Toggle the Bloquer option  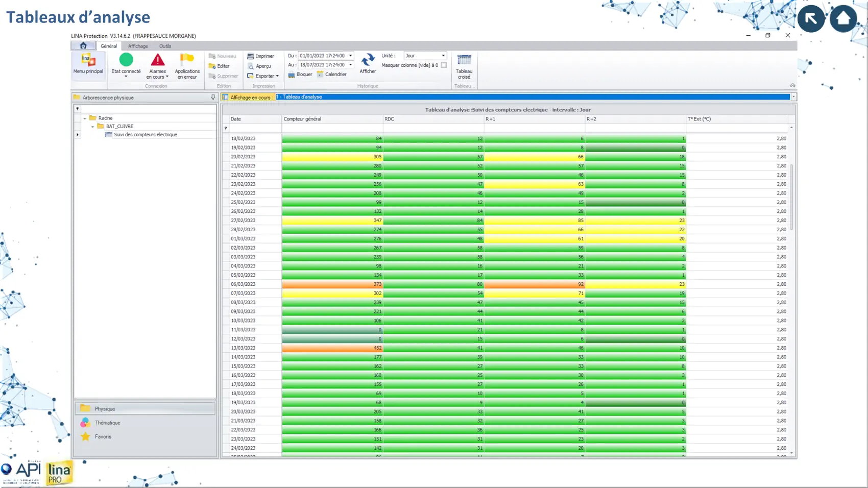pyautogui.click(x=300, y=75)
